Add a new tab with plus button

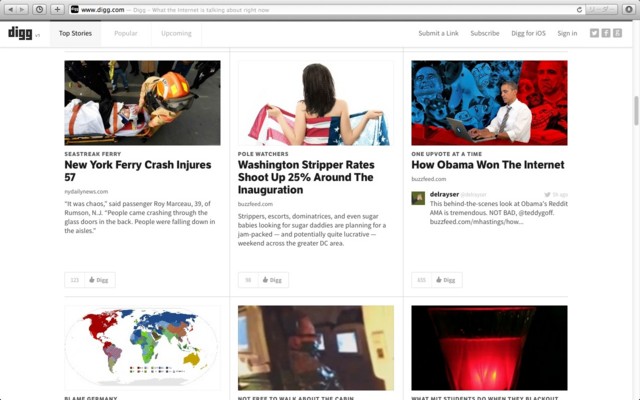coord(57,9)
